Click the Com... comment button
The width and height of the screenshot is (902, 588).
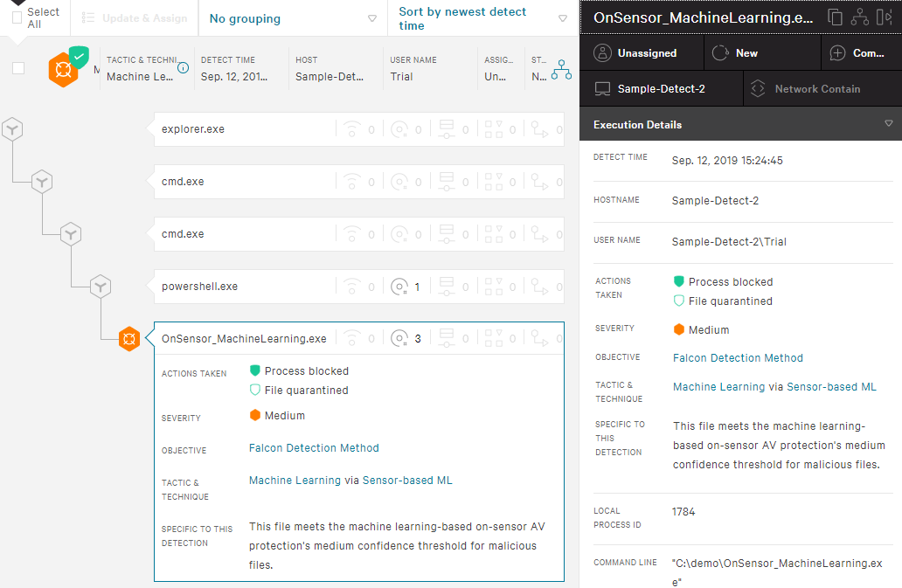point(861,53)
